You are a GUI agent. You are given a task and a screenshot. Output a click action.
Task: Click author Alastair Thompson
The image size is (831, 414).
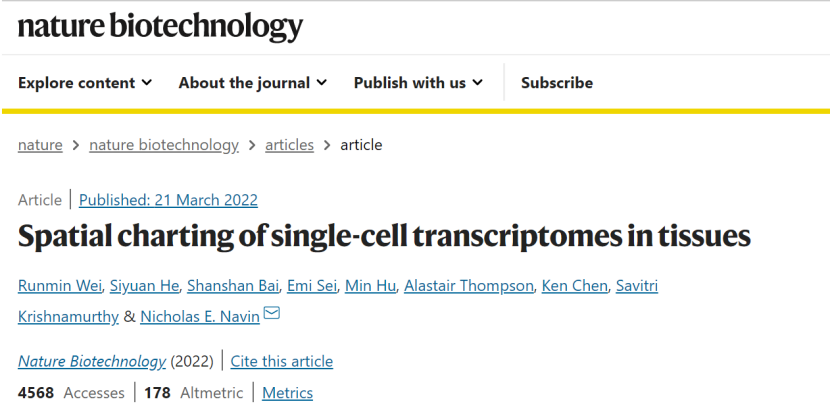468,286
